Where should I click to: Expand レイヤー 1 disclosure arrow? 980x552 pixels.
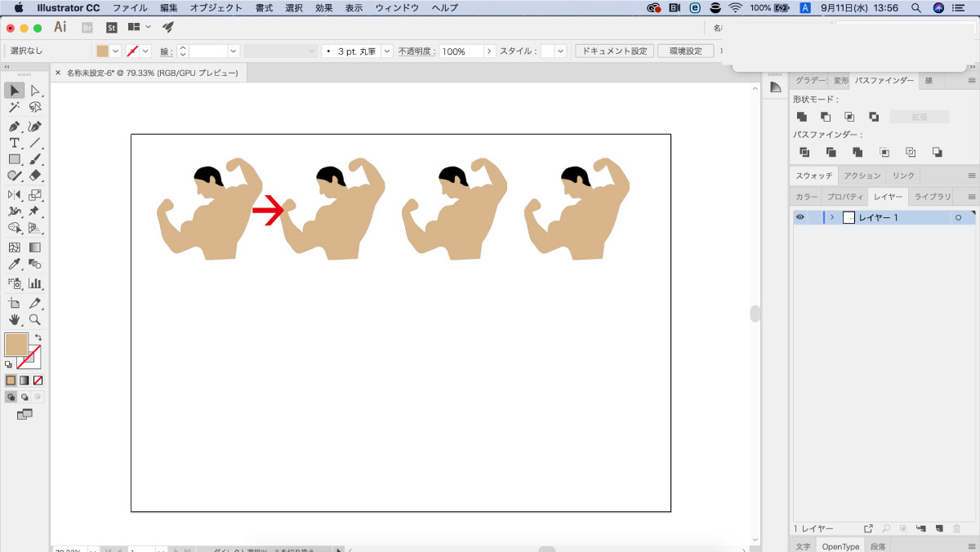point(832,217)
